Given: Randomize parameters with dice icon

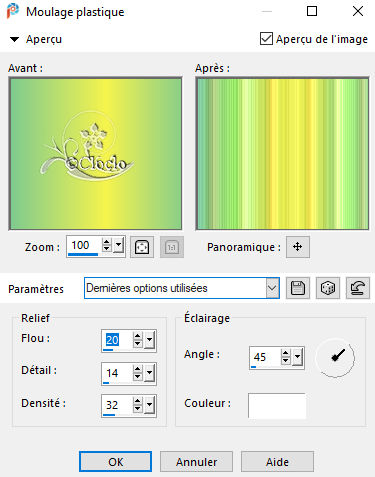Looking at the screenshot, I should pos(328,288).
